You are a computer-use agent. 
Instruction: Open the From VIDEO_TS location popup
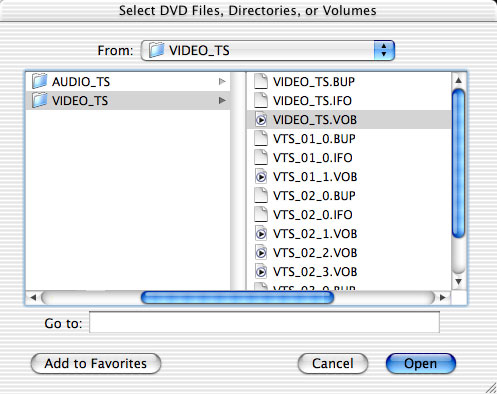click(x=268, y=51)
